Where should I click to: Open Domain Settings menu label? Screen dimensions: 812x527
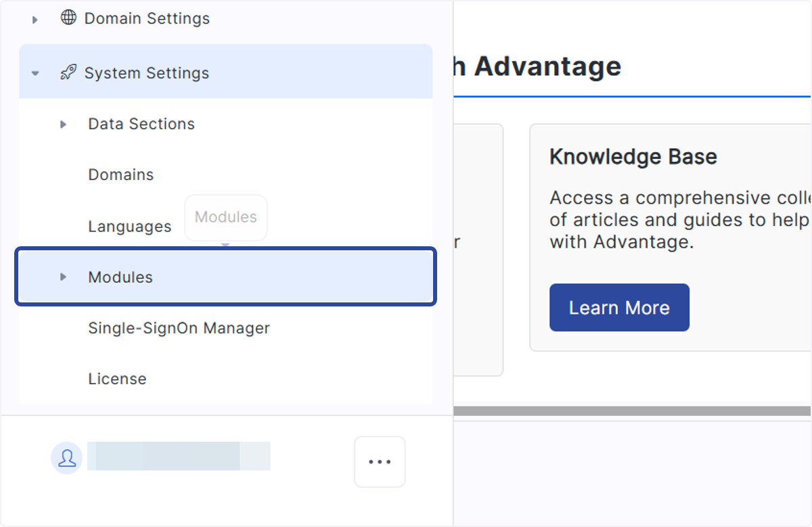pyautogui.click(x=147, y=18)
